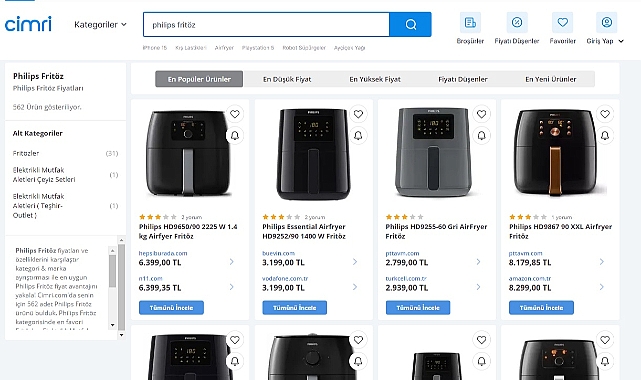This screenshot has height=380, width=641.
Task: Favorite the Philips HD9650/90 heart icon
Action: (235, 114)
